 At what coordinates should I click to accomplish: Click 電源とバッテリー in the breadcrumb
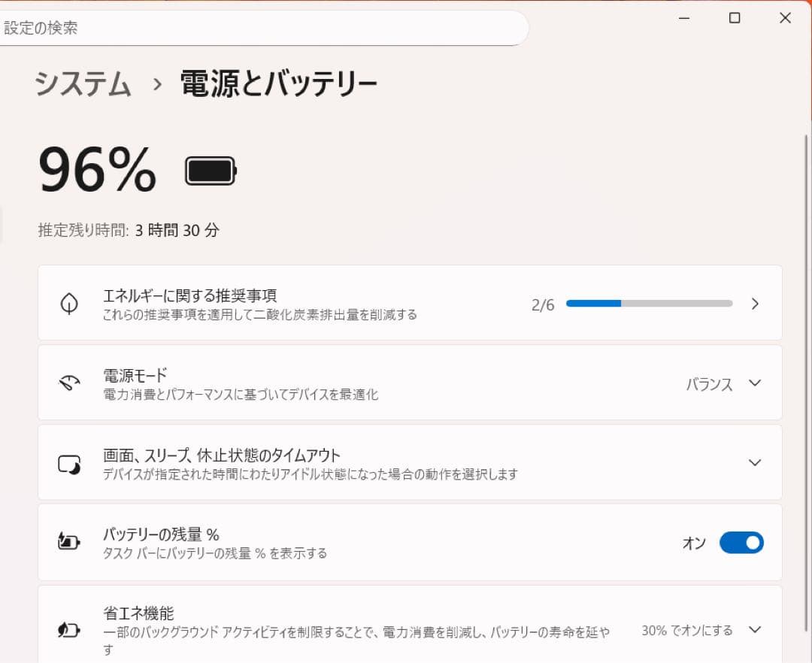[x=277, y=84]
